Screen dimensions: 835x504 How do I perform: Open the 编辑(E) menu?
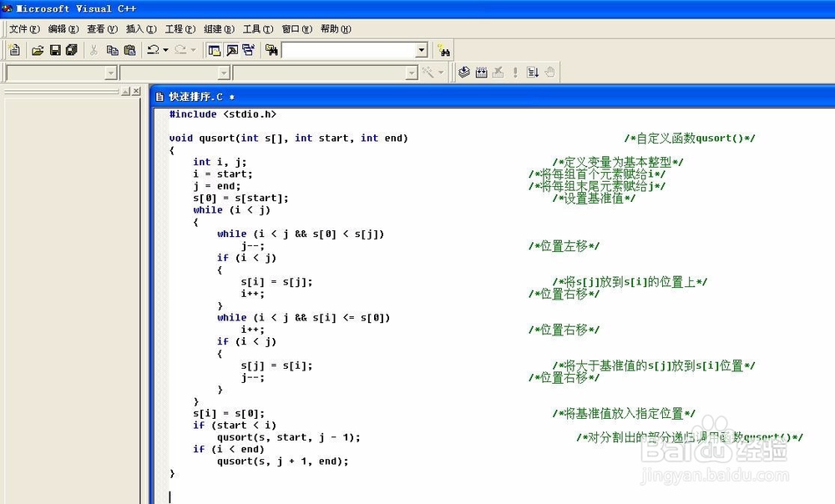[63, 28]
